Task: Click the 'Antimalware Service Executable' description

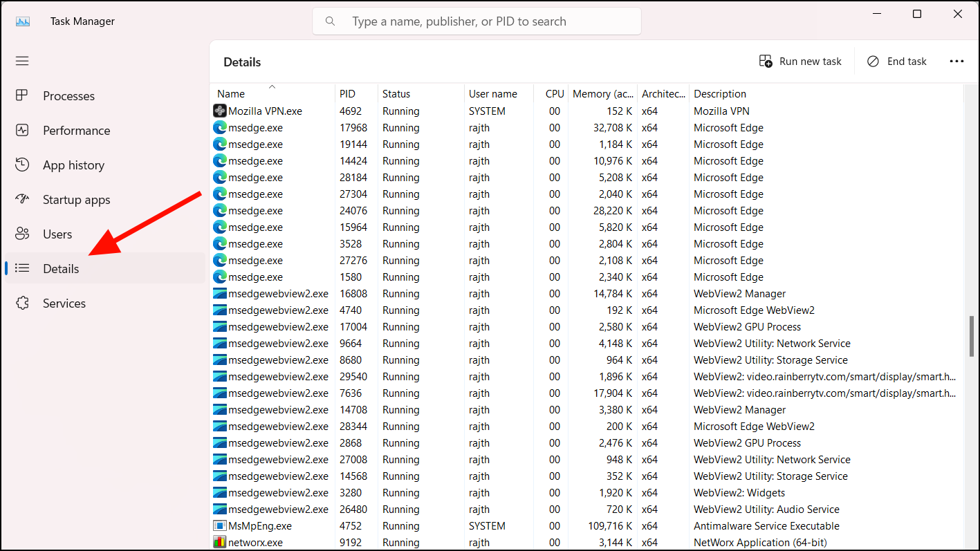Action: [x=766, y=526]
